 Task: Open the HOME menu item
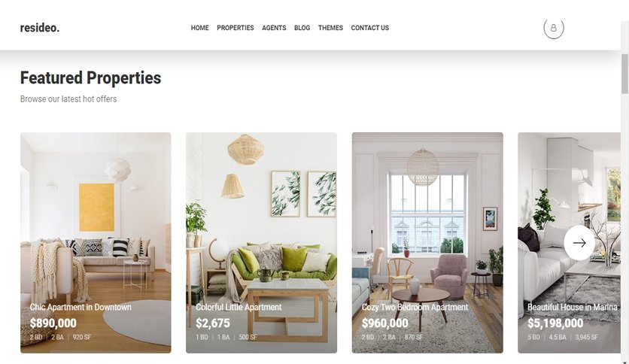(x=200, y=28)
